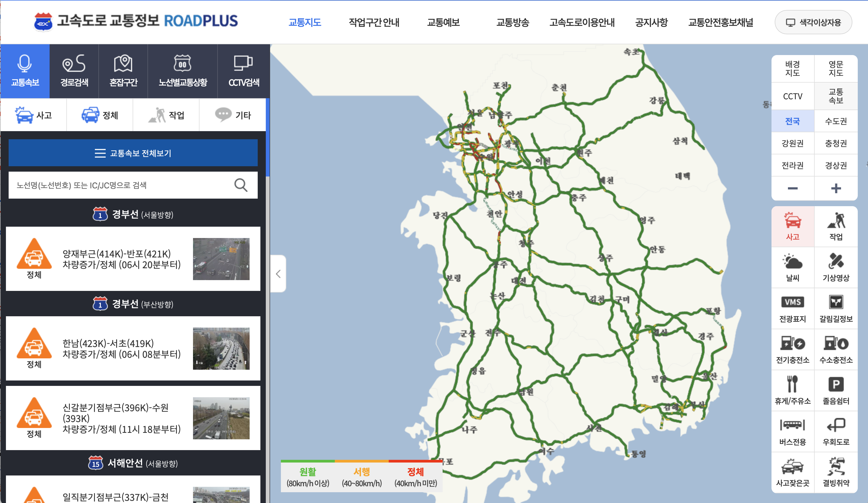Screen dimensions: 868x503
Task: Toggle the 사고 accident map layer
Action: point(792,226)
